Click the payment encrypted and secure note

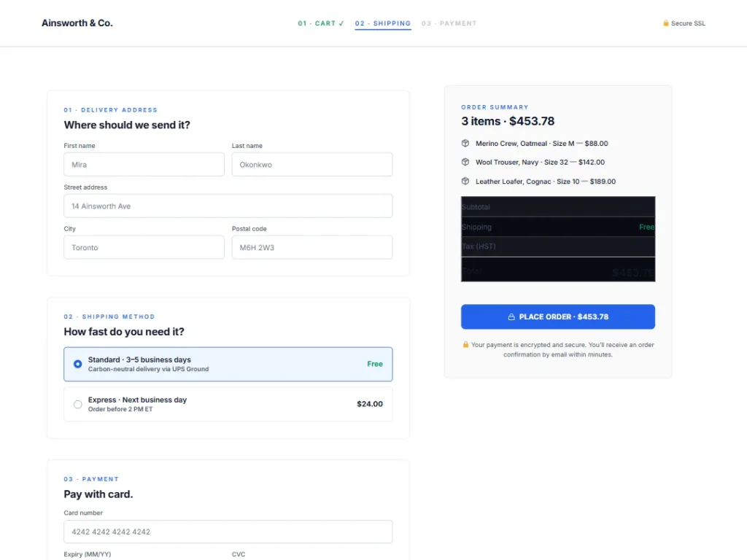click(x=558, y=349)
